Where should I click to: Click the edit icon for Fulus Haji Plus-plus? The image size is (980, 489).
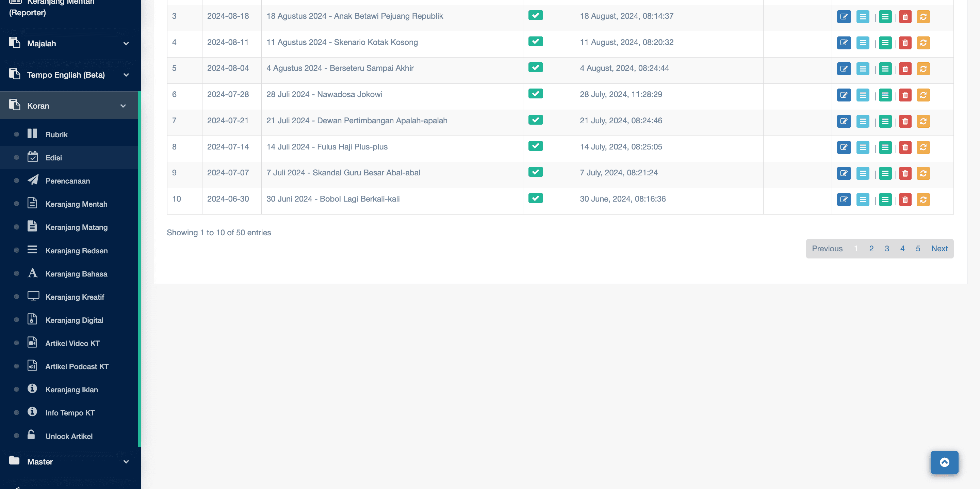point(844,147)
